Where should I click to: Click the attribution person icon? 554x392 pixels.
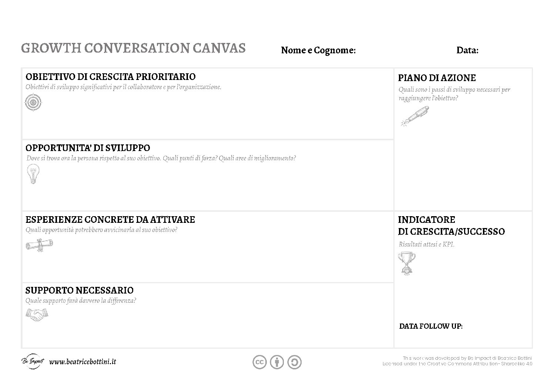(277, 362)
